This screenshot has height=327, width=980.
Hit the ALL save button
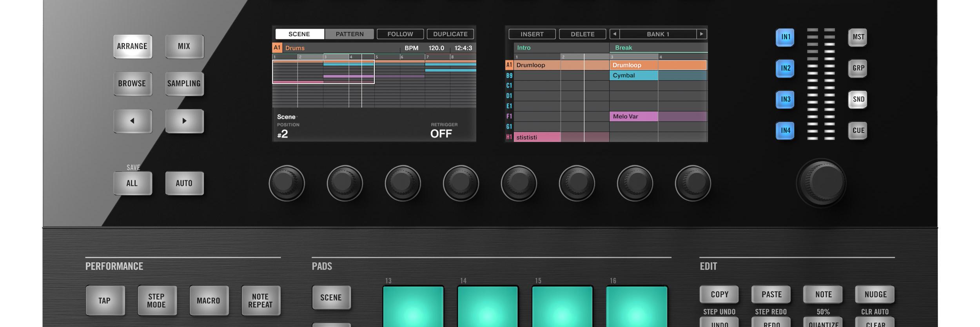pos(132,183)
